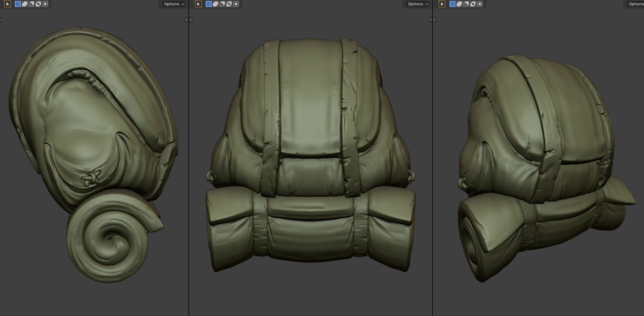644x316 pixels.
Task: Open the Options menu in the right viewport
Action: coord(635,4)
